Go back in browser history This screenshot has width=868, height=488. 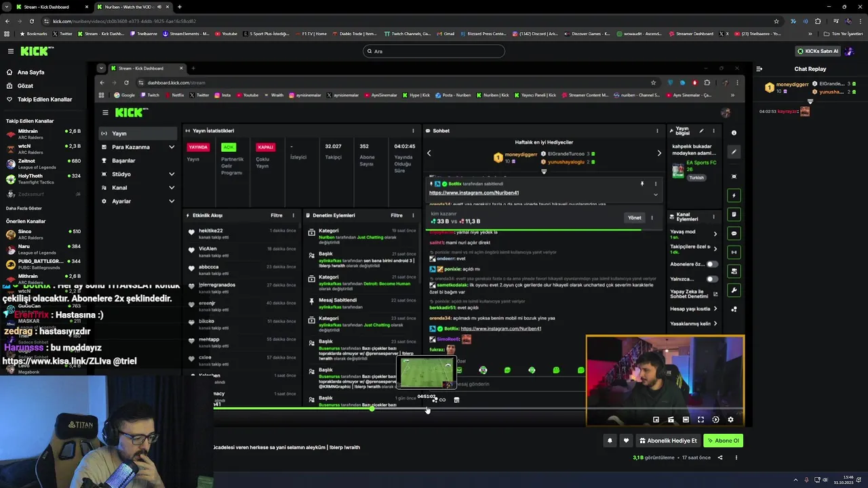[7, 21]
